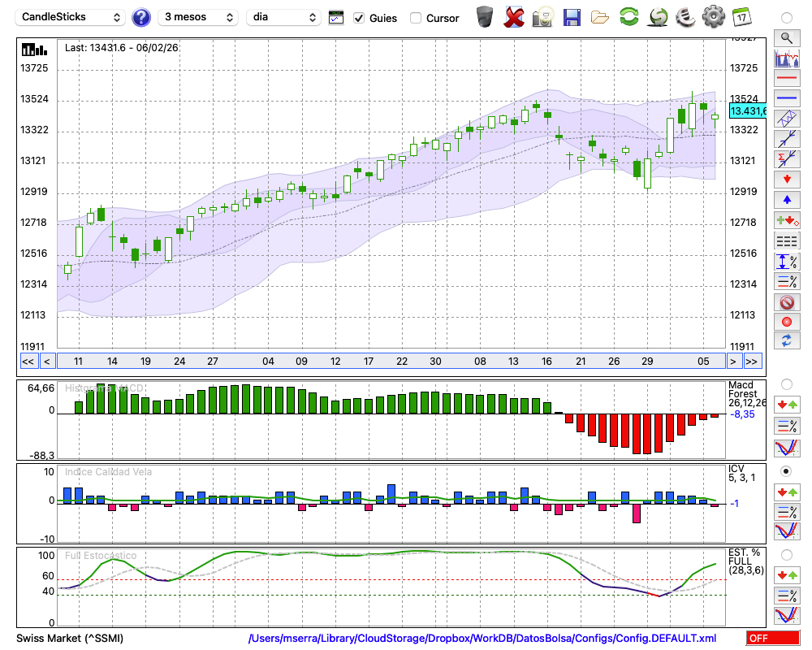Click the green refresh arrows icon
Viewport: 812px width, 650px height.
point(628,16)
